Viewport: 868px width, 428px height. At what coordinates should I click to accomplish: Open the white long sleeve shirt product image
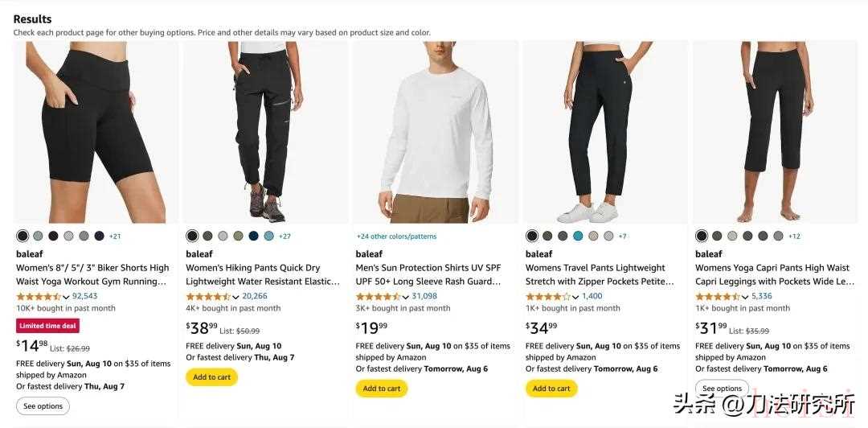(x=435, y=133)
